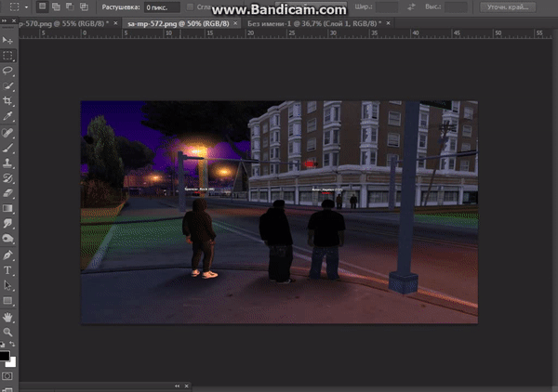This screenshot has width=558, height=392.
Task: Close the toolbox panel
Action: click(x=14, y=20)
